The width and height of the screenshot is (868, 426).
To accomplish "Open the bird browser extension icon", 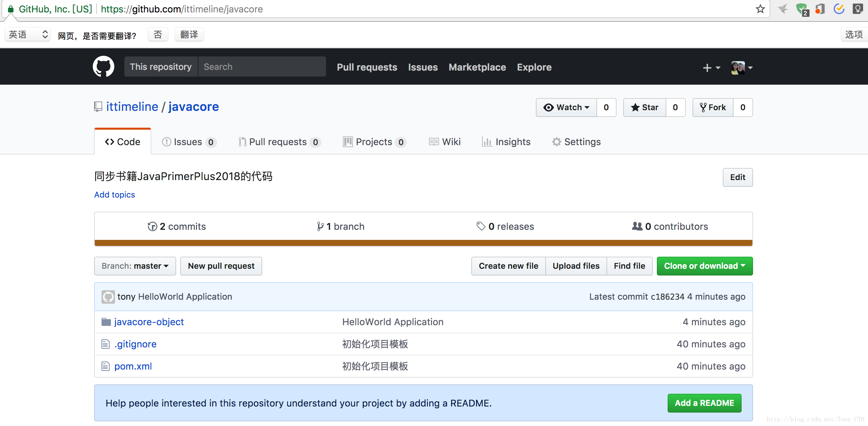I will tap(783, 9).
